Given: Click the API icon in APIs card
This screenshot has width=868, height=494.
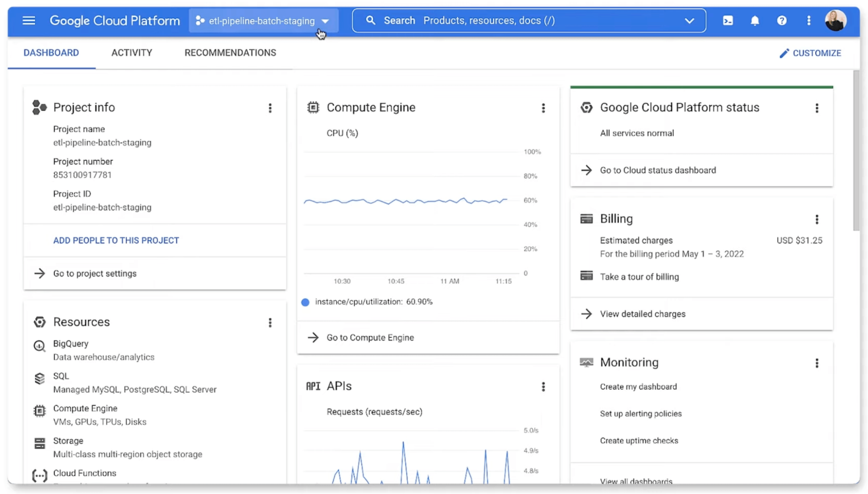Looking at the screenshot, I should tap(313, 386).
